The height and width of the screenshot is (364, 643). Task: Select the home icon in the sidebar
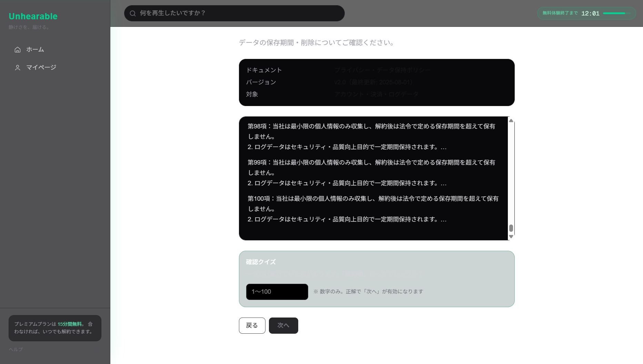[x=18, y=50]
